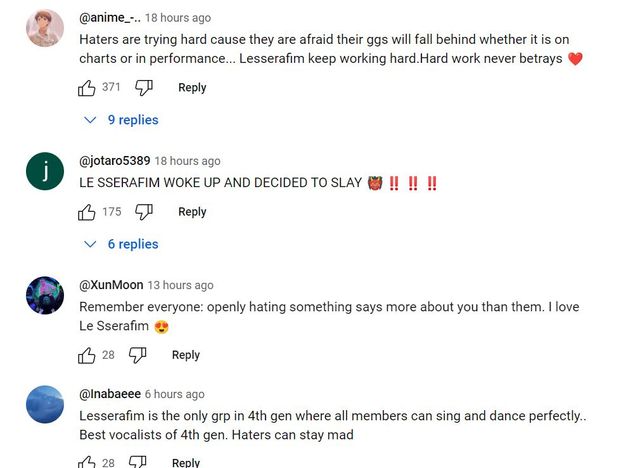
Task: Open the @anime_-.. profile picture
Action: [45, 28]
